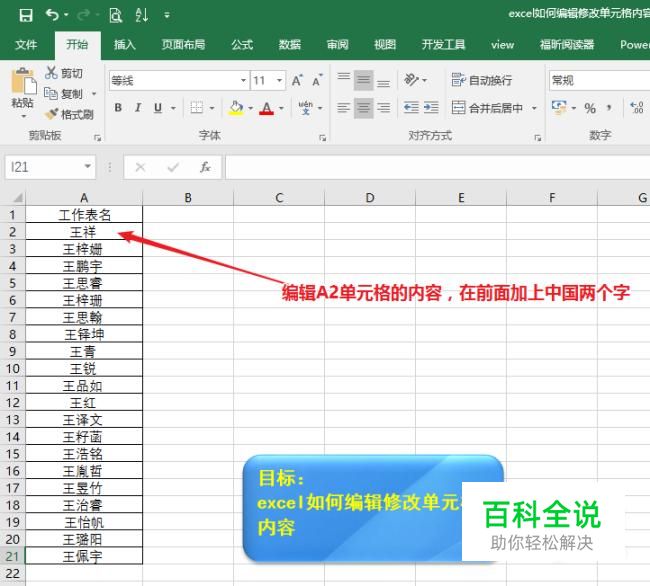This screenshot has height=586, width=650.
Task: Click the formula bar Cancel X icon
Action: (140, 167)
